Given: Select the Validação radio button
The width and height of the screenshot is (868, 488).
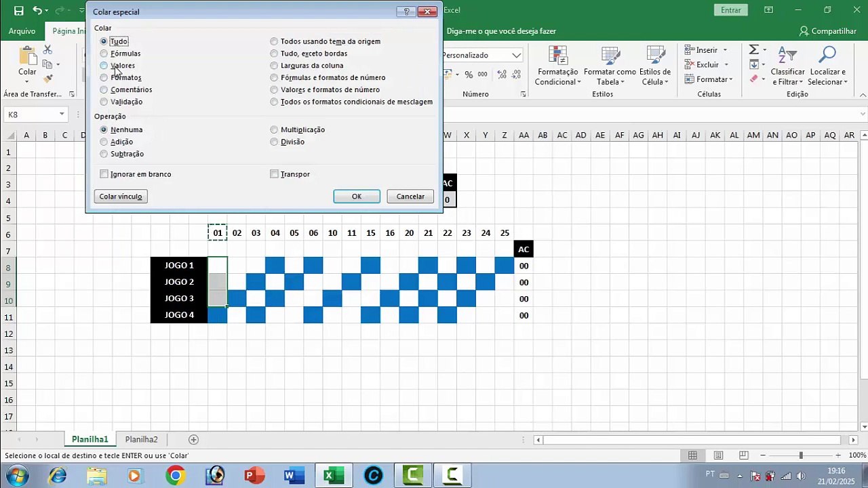Looking at the screenshot, I should coord(104,102).
